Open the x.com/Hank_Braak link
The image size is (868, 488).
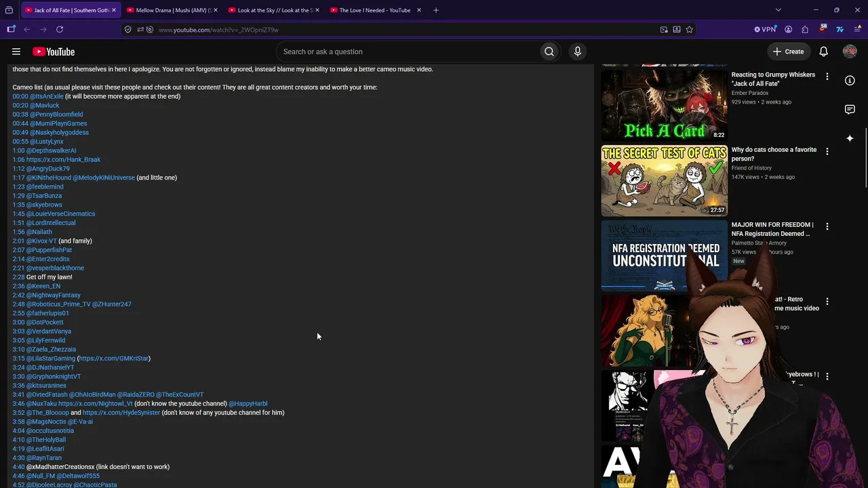point(63,159)
